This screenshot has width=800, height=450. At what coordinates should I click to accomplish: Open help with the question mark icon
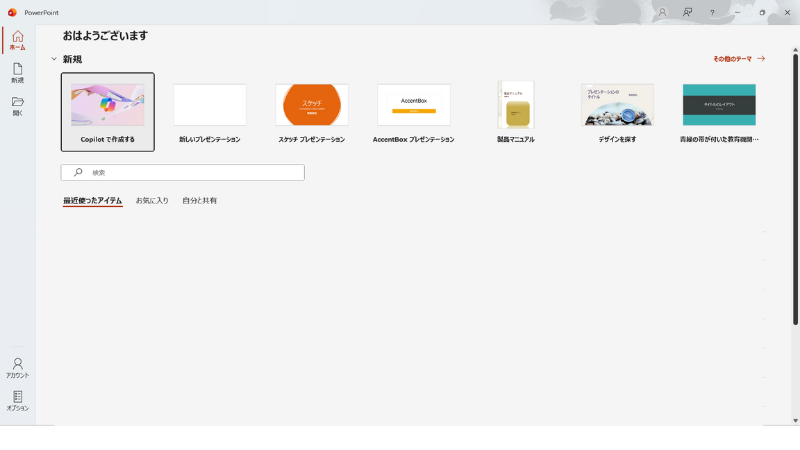(712, 12)
